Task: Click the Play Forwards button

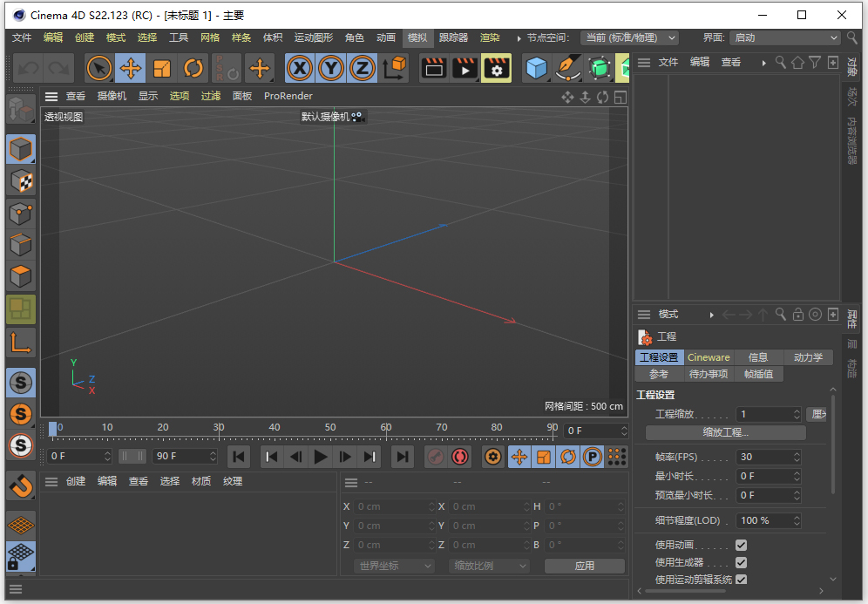Action: tap(321, 456)
